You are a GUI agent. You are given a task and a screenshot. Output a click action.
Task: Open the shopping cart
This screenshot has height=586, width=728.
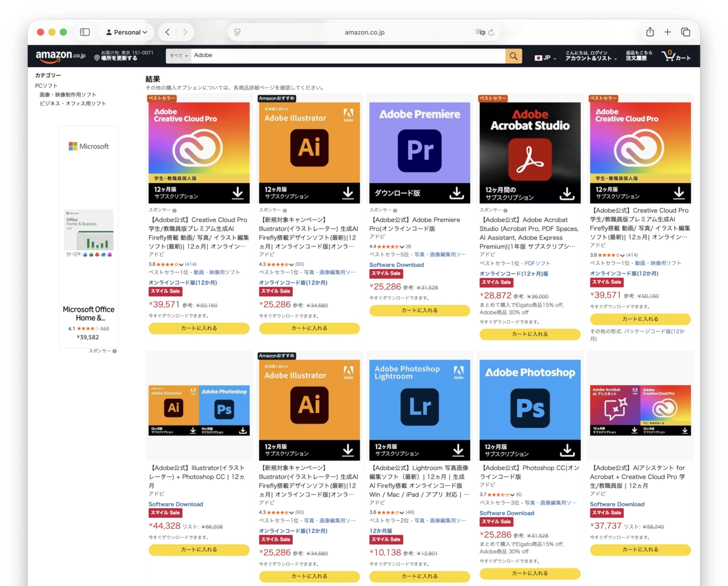click(676, 56)
